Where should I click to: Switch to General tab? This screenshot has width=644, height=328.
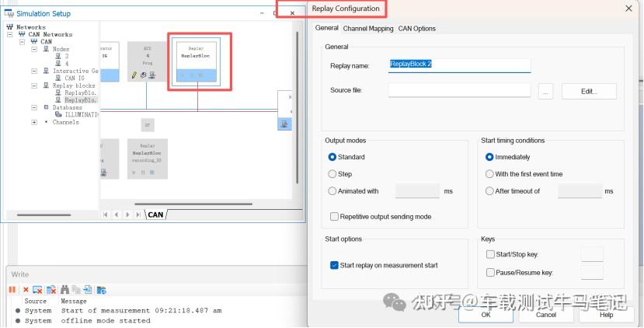coord(327,28)
